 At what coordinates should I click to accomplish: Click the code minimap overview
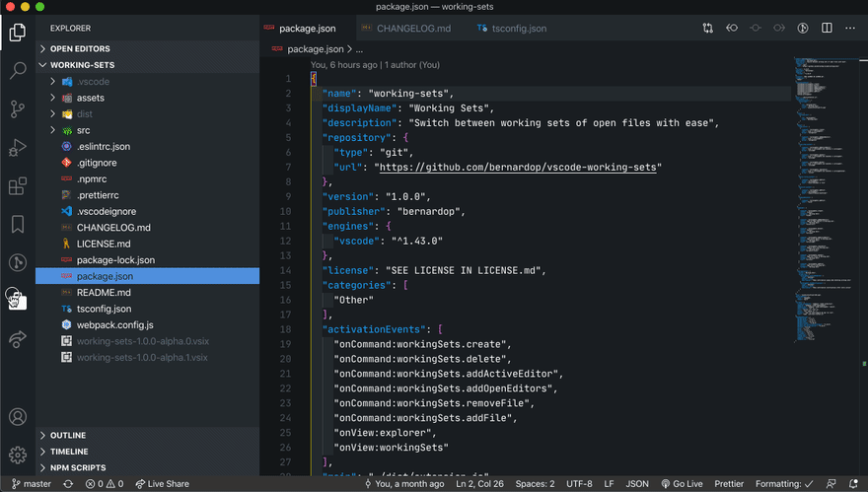[x=827, y=199]
